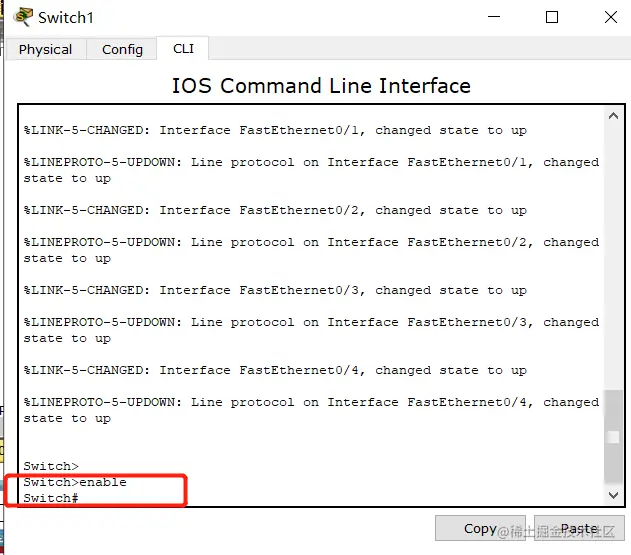Click the LINEPROTO-5-UPDOWN FastEthernet0/3 message

click(x=311, y=330)
